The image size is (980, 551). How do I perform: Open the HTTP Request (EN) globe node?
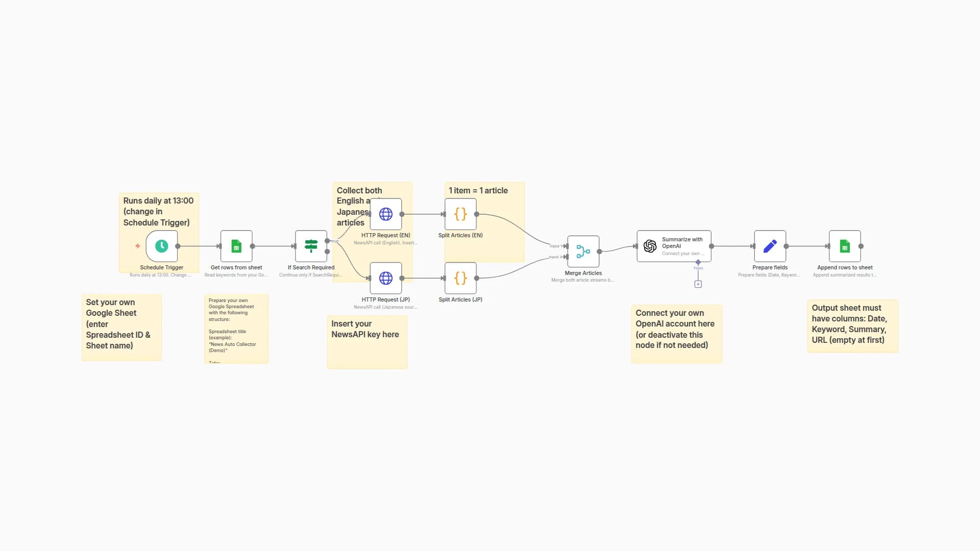pyautogui.click(x=386, y=214)
